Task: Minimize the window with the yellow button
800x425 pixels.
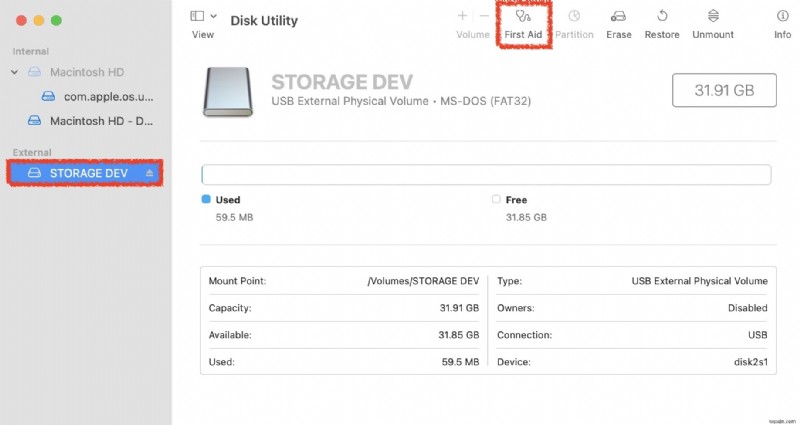Action: 39,20
